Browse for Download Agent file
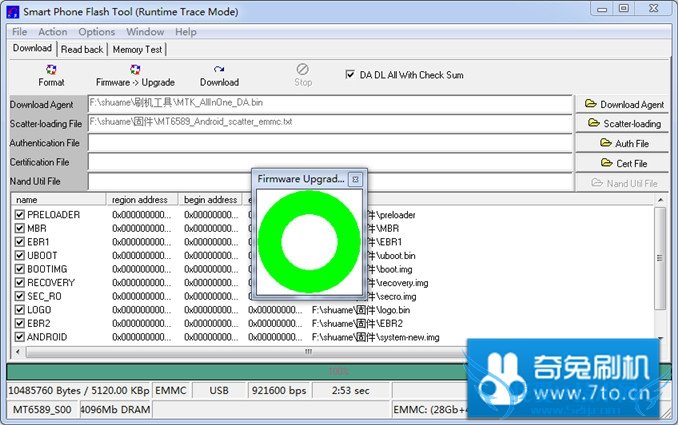This screenshot has width=678, height=425. (625, 104)
